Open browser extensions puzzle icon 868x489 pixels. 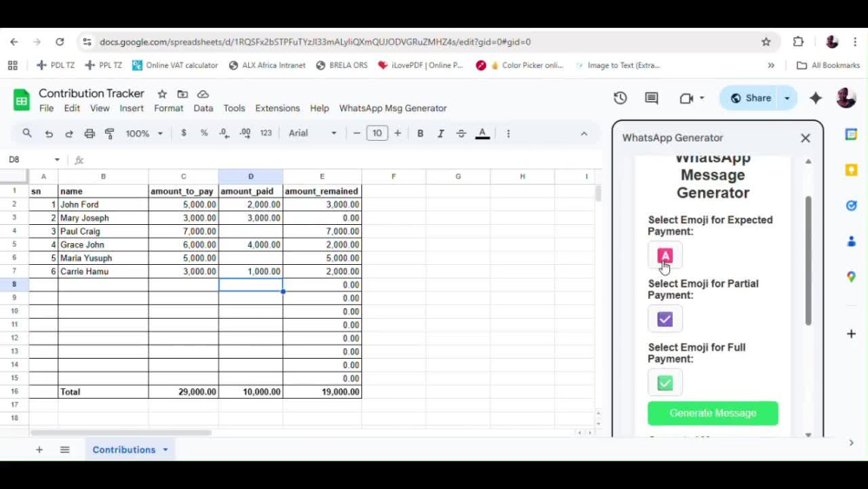799,42
